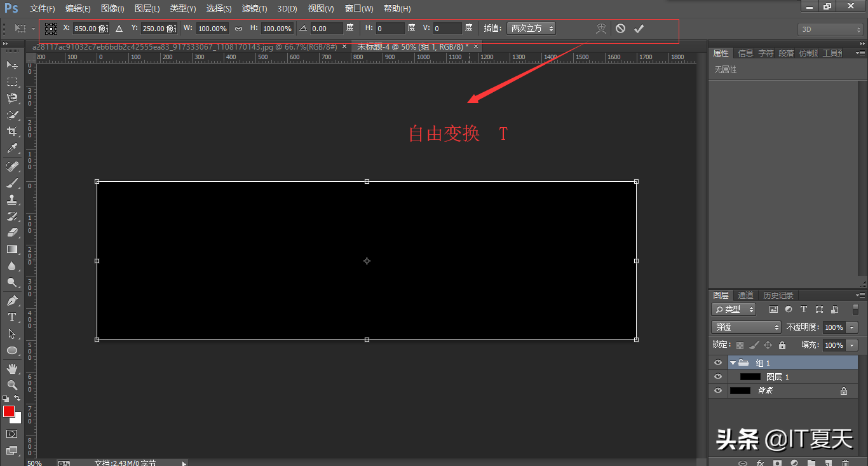This screenshot has height=466, width=868.
Task: Open the 历史记录 panel tab
Action: [x=778, y=296]
